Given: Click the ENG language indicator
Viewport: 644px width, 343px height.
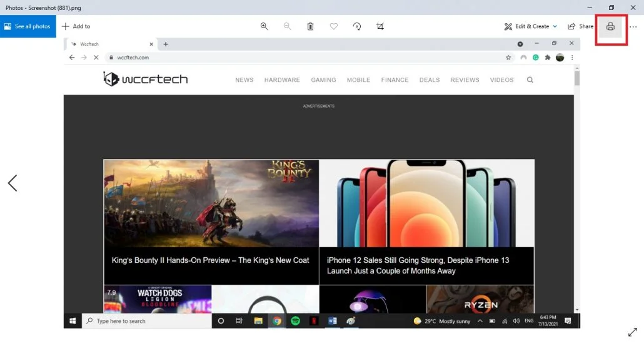Looking at the screenshot, I should pyautogui.click(x=529, y=321).
